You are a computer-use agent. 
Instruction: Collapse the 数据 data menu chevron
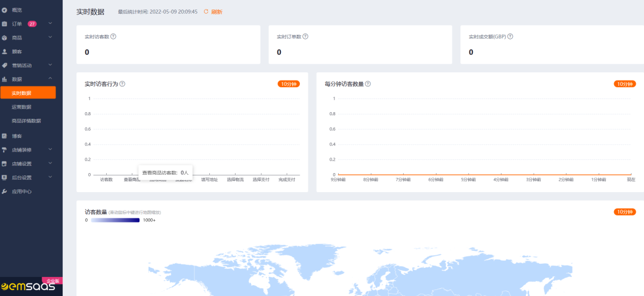coord(51,79)
